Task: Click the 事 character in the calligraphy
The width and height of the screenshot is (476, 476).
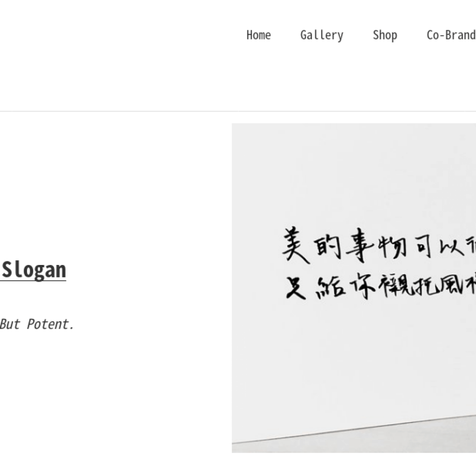Action: (359, 245)
